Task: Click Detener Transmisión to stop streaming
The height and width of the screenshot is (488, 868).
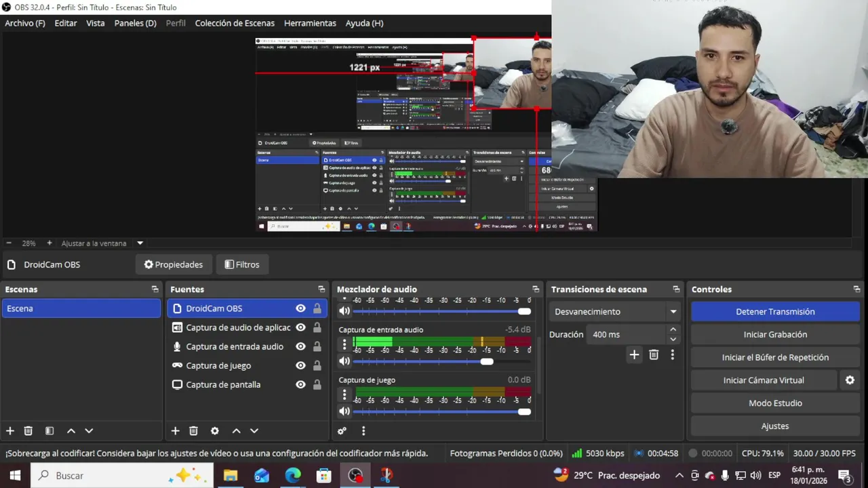Action: (775, 312)
